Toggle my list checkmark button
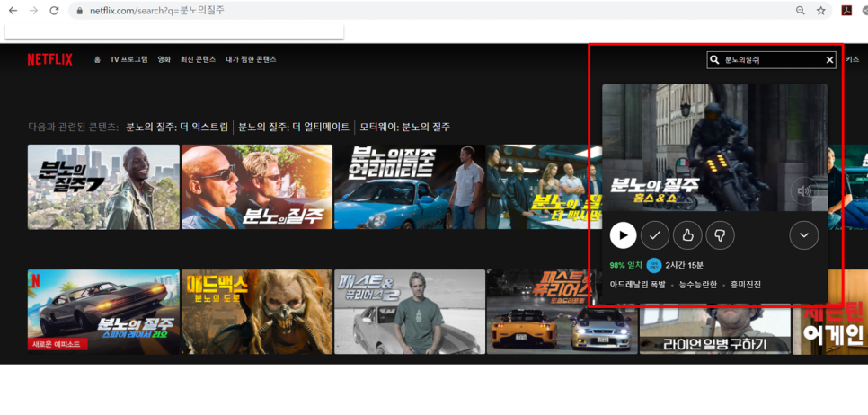868x415 pixels. pyautogui.click(x=655, y=235)
